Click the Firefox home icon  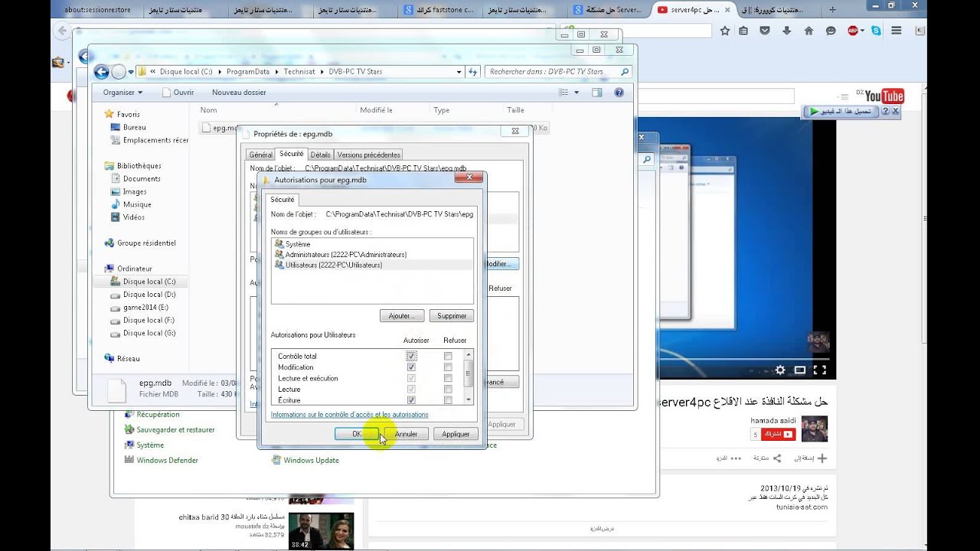pos(808,31)
